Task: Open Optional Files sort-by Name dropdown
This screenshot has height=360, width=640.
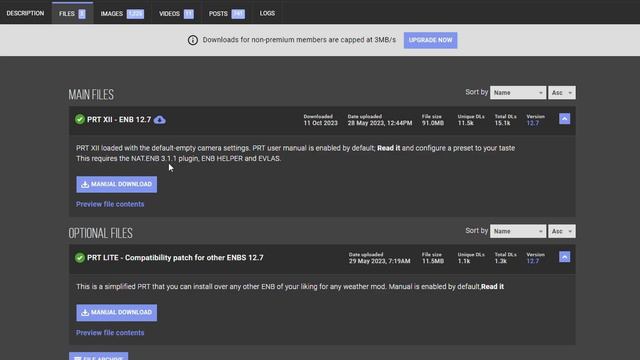Action: [518, 231]
